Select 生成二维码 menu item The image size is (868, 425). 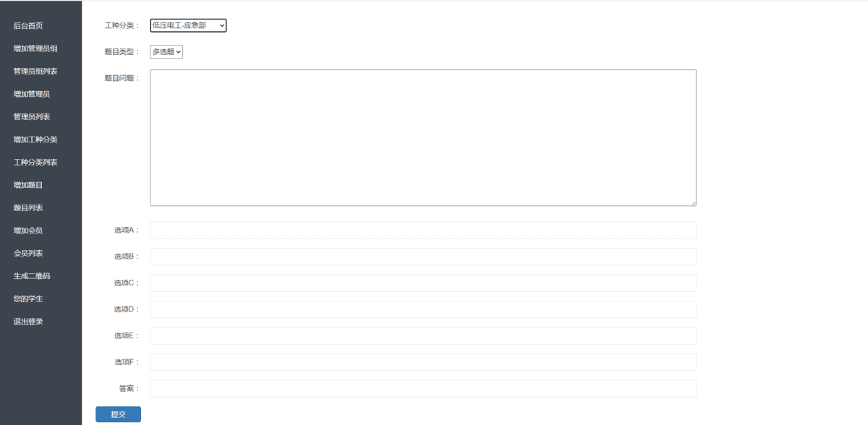[x=32, y=276]
